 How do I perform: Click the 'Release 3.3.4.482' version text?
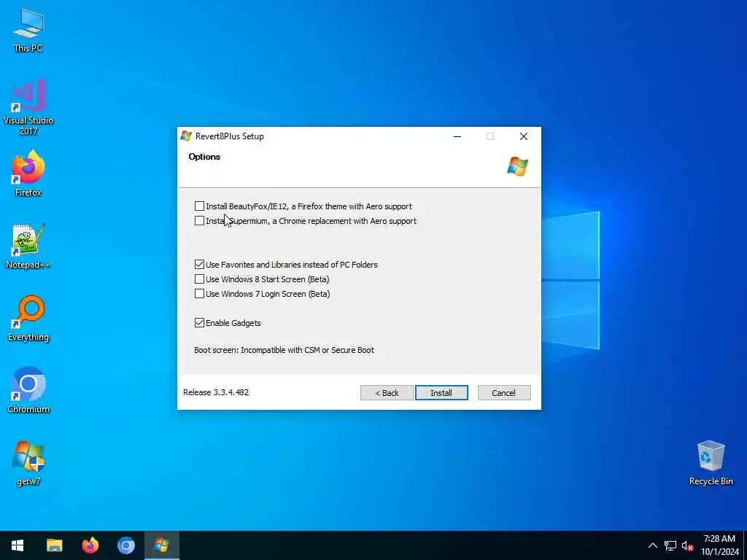[x=216, y=392]
